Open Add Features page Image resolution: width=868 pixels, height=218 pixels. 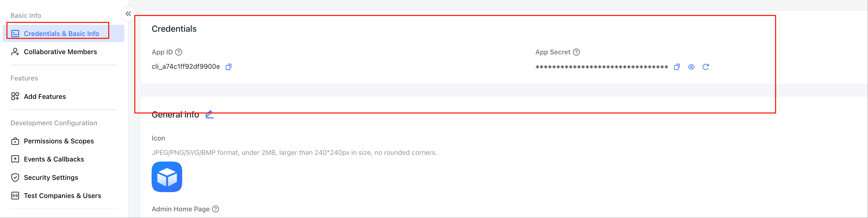coord(45,97)
